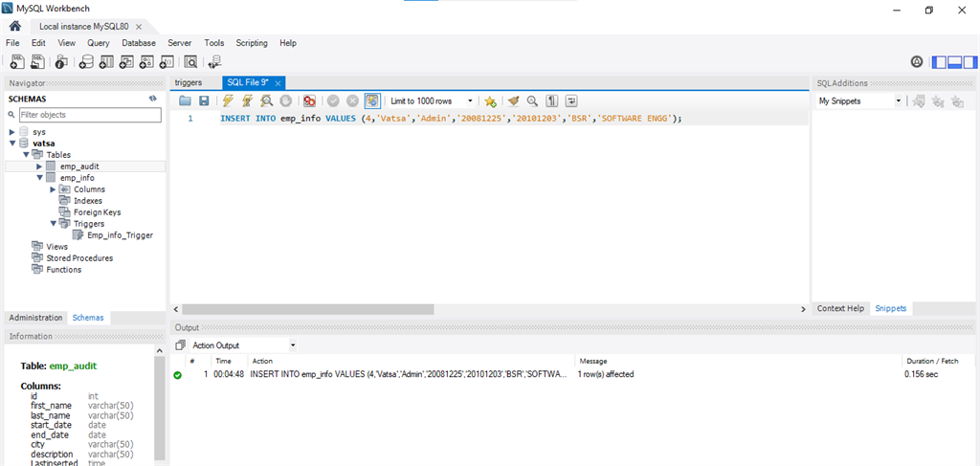Image resolution: width=980 pixels, height=466 pixels.
Task: Copy output rows icon beside Action Output
Action: pyautogui.click(x=180, y=344)
